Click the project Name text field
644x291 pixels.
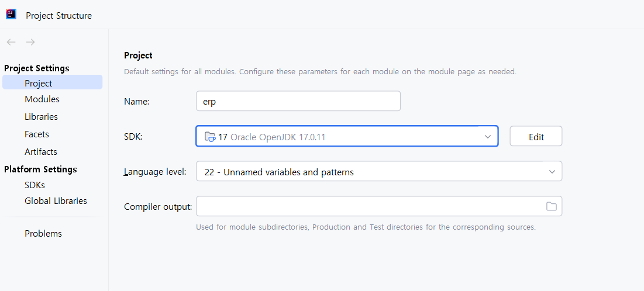[x=298, y=101]
